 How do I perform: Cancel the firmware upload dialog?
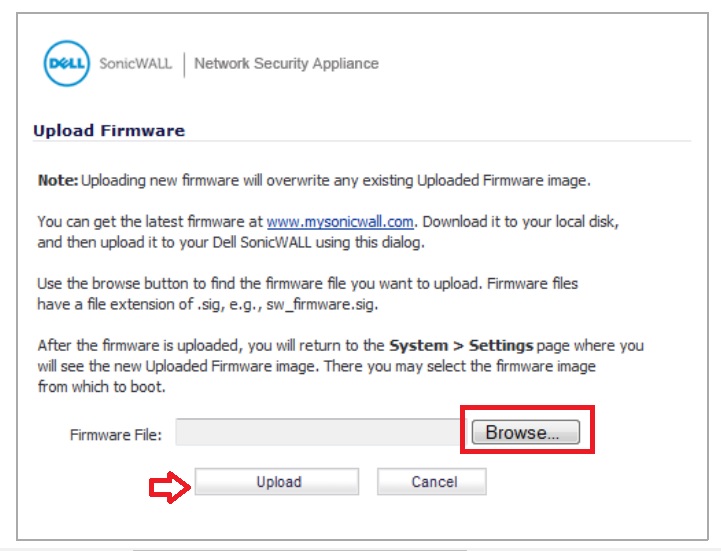pyautogui.click(x=432, y=482)
